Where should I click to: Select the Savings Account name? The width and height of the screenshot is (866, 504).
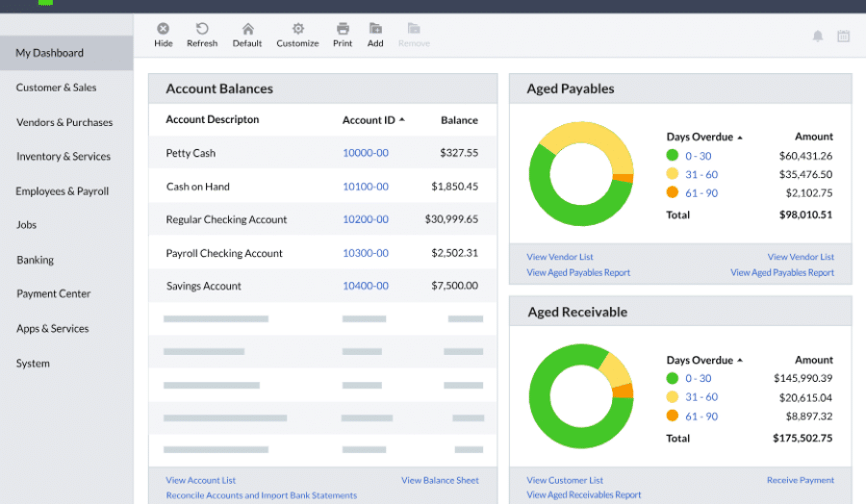204,286
